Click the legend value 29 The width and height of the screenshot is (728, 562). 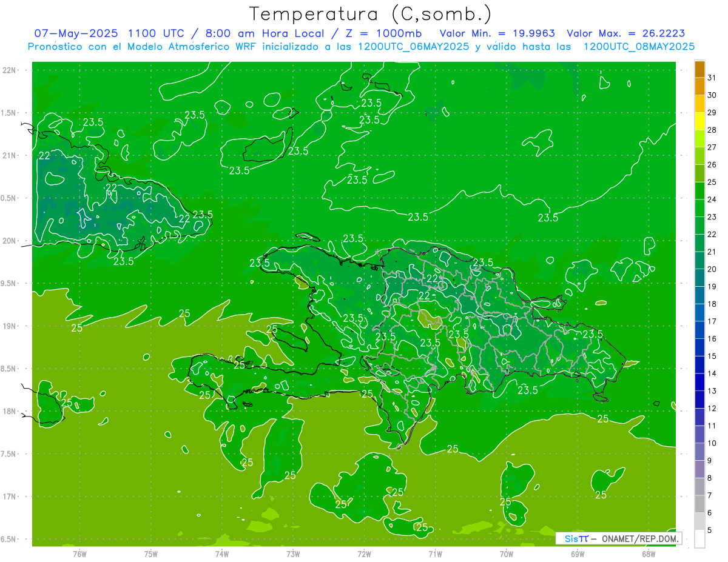click(x=712, y=112)
